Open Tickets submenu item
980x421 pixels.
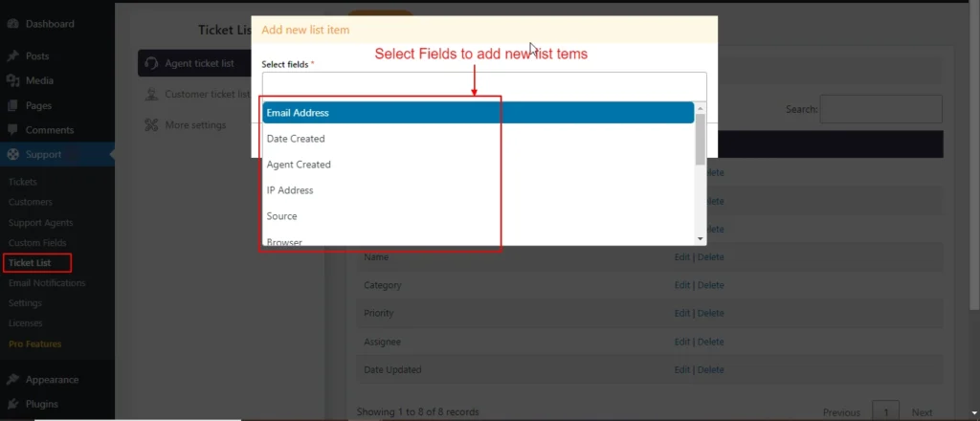click(23, 182)
